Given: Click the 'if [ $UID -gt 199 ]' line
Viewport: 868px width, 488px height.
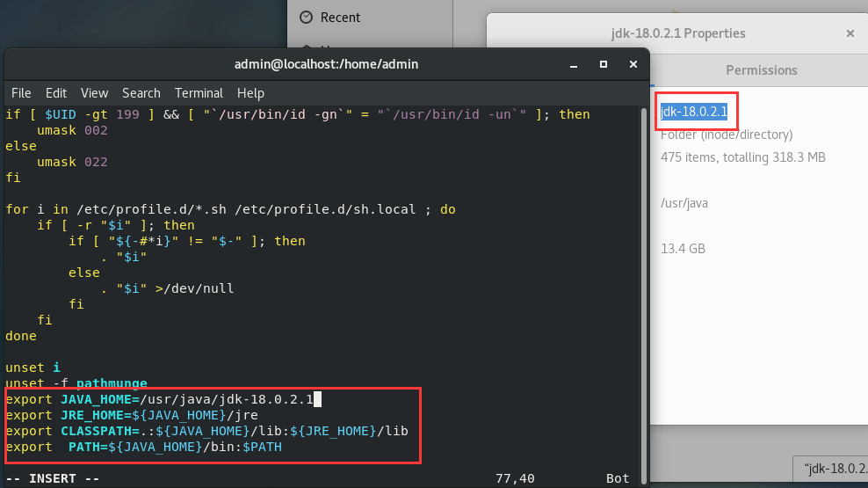Looking at the screenshot, I should point(298,114).
